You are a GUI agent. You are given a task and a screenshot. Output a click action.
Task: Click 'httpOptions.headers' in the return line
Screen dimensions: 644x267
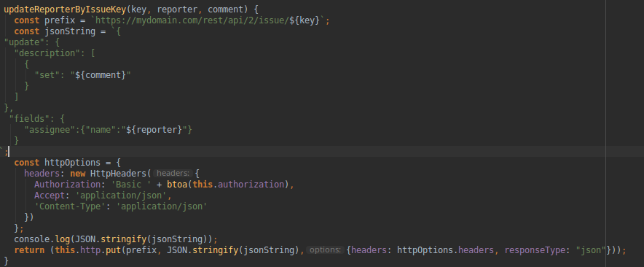446,250
